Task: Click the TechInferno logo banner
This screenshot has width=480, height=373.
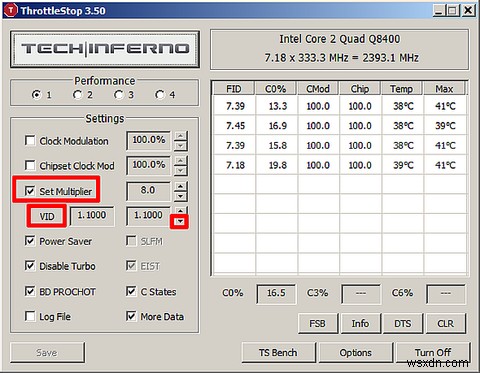Action: [105, 49]
